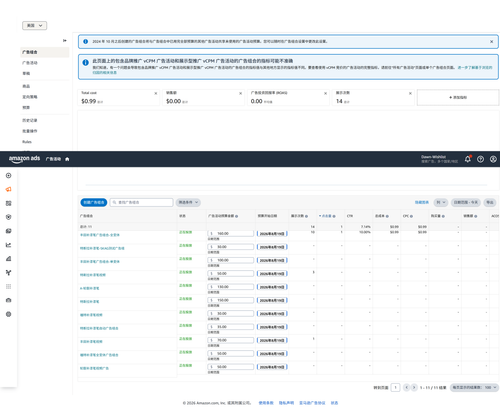500x411 pixels.
Task: Remove the ROAS metric card
Action: [325, 93]
